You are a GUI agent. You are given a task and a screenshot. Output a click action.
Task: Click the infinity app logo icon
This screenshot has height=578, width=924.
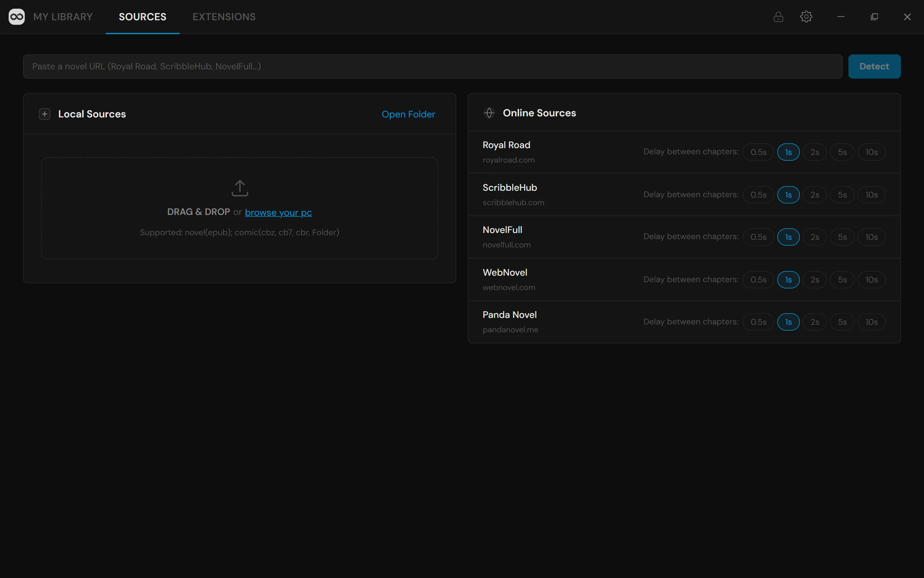tap(17, 17)
